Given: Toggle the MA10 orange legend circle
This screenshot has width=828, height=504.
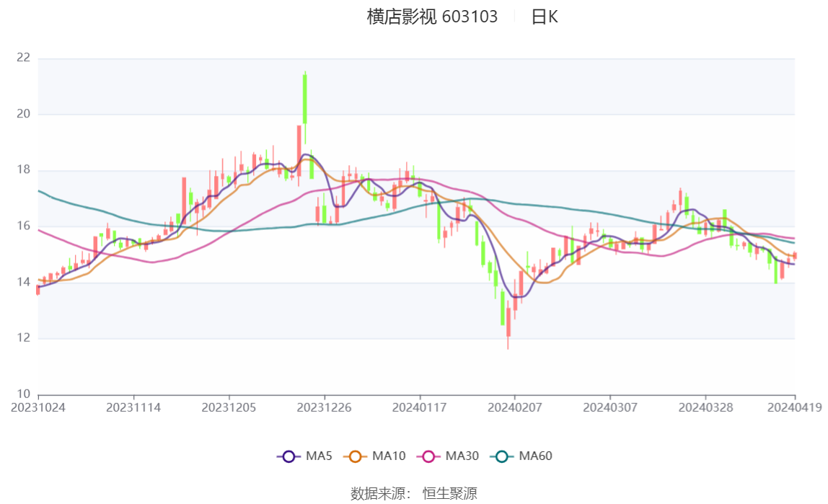Looking at the screenshot, I should (x=356, y=456).
